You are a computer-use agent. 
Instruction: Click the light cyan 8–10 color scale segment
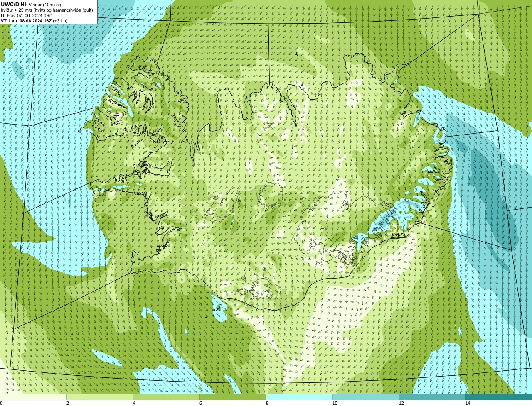click(299, 397)
